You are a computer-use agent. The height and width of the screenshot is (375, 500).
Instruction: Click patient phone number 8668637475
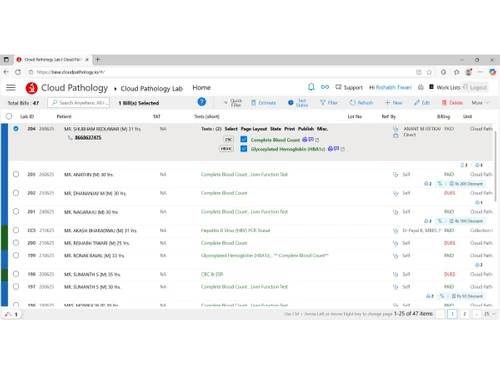88,138
